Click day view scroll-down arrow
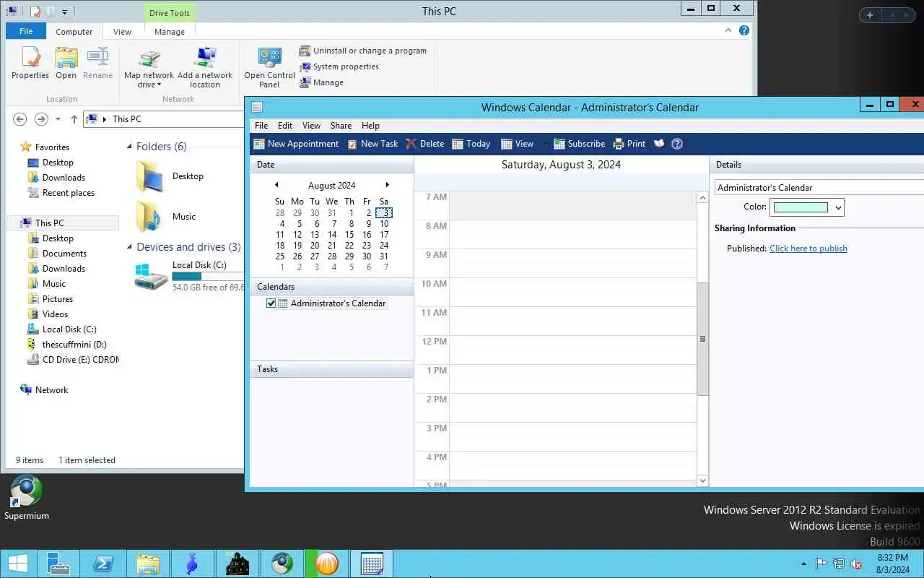This screenshot has width=924, height=578. [x=703, y=480]
